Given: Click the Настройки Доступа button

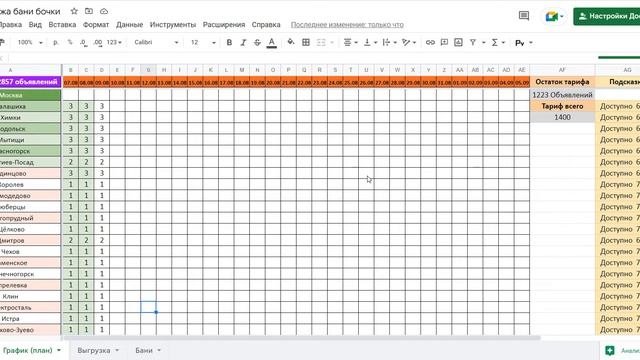Looking at the screenshot, I should click(x=607, y=16).
